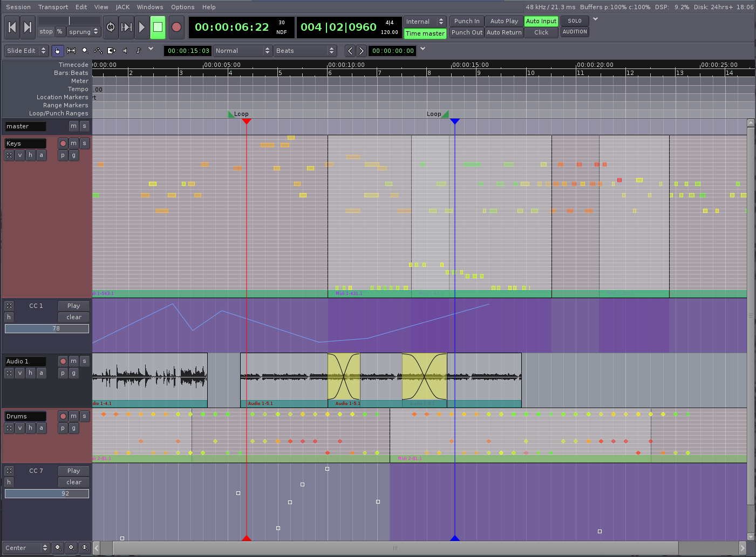Enable Punch In recording
Screen dimensions: 756x557
pyautogui.click(x=467, y=21)
